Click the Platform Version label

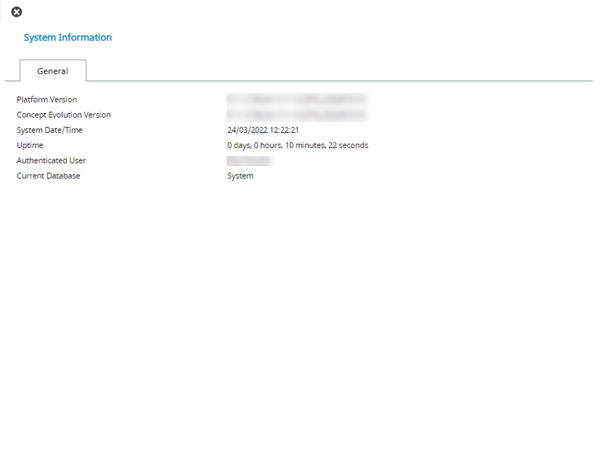click(x=47, y=100)
